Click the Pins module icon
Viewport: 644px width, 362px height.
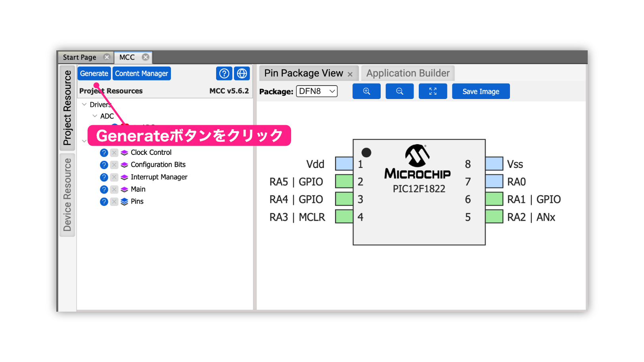click(125, 202)
